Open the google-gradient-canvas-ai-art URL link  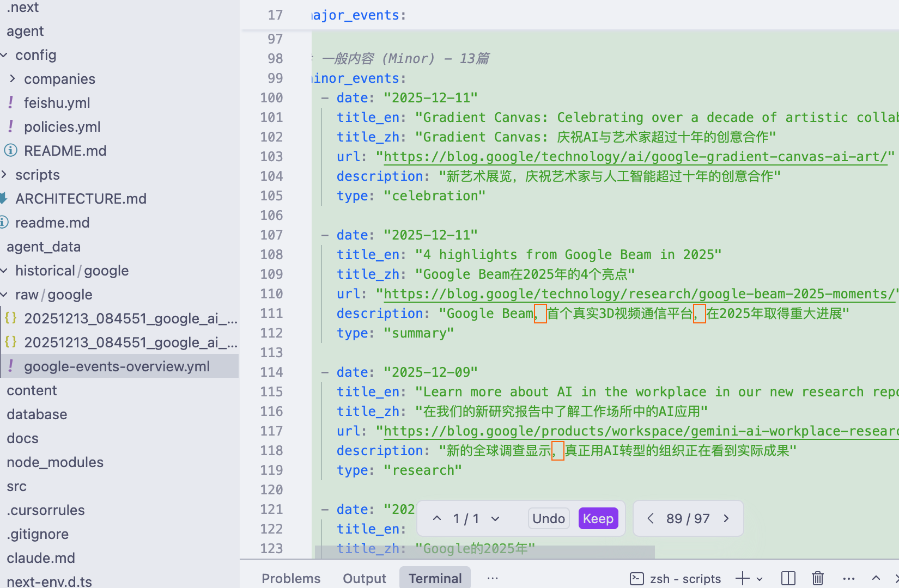[x=635, y=157]
